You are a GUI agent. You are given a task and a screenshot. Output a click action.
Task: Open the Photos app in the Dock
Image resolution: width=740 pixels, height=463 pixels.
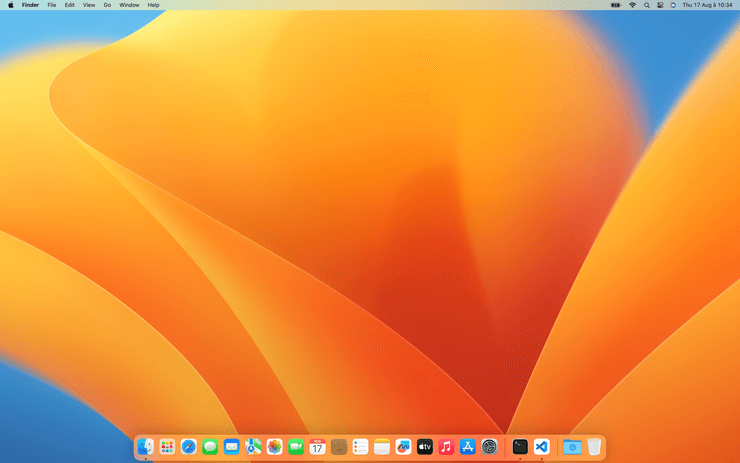275,446
